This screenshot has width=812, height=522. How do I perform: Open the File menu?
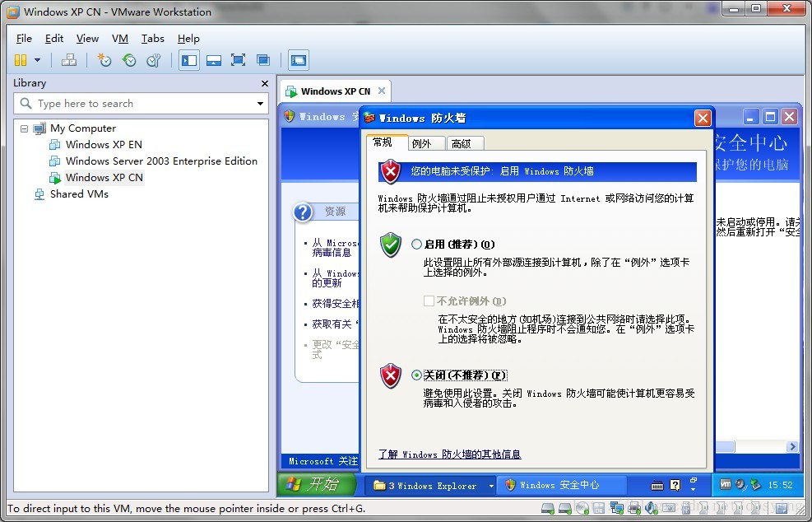coord(24,39)
